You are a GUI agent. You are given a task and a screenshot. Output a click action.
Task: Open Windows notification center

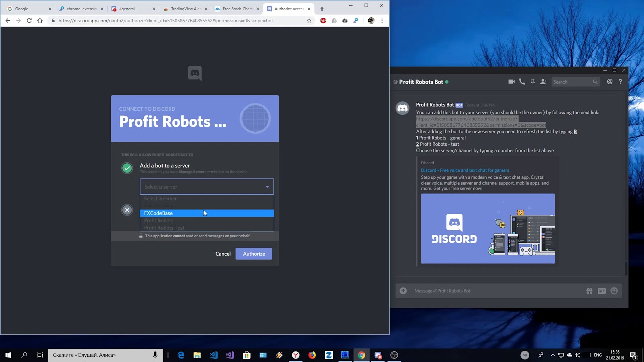tap(633, 355)
